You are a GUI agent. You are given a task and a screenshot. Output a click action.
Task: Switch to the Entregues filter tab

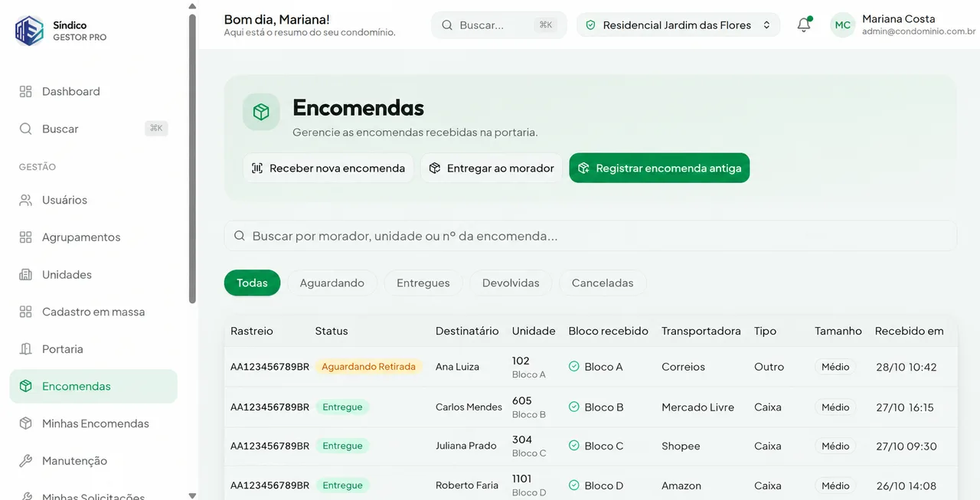point(423,283)
